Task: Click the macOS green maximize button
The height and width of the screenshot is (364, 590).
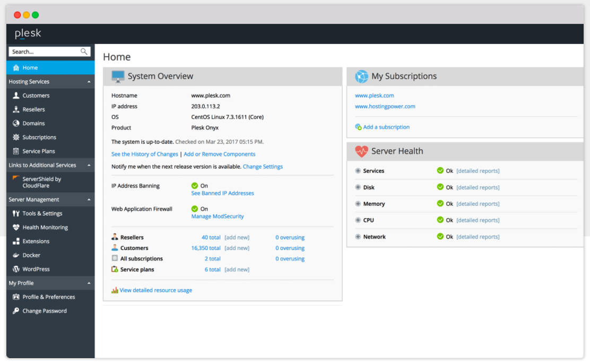Action: point(36,15)
